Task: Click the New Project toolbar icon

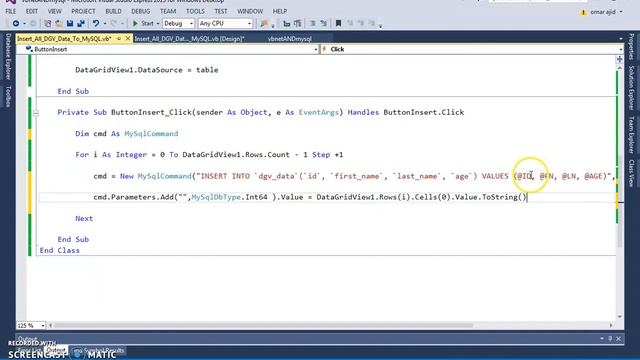Action: click(47, 24)
